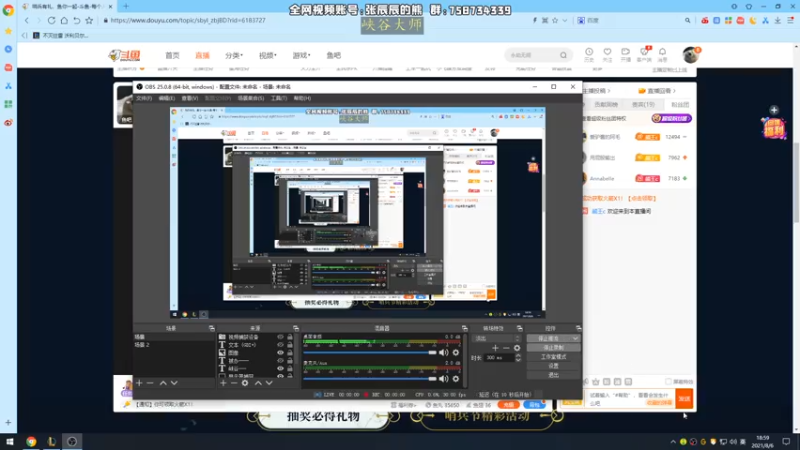Click OBS Exit button in Controls
This screenshot has height=450, width=800.
coord(553,375)
